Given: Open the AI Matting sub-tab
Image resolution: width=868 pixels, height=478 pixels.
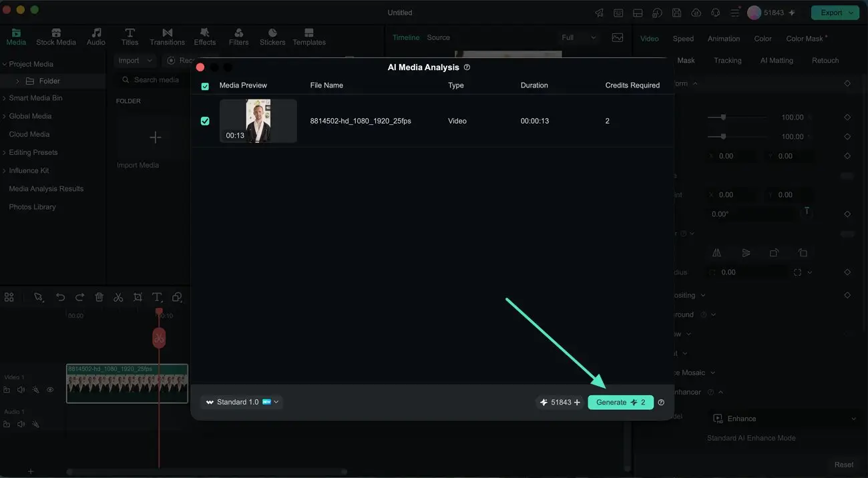Looking at the screenshot, I should pyautogui.click(x=777, y=61).
